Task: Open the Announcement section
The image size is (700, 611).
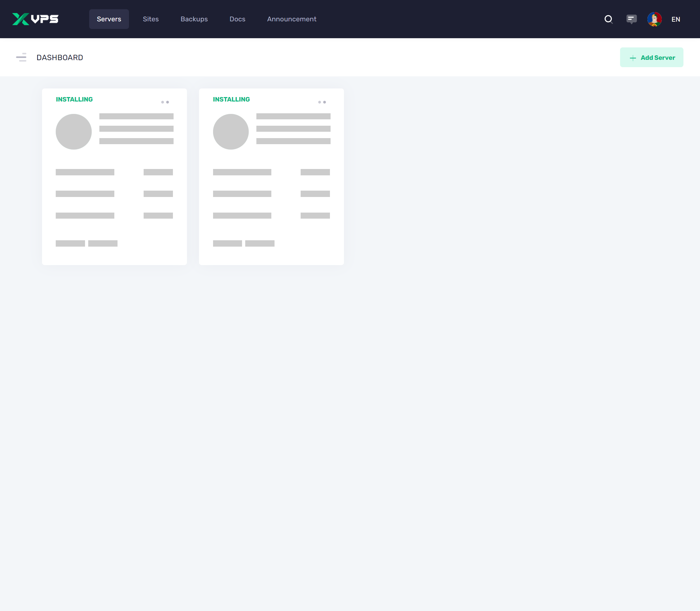Action: [x=291, y=19]
